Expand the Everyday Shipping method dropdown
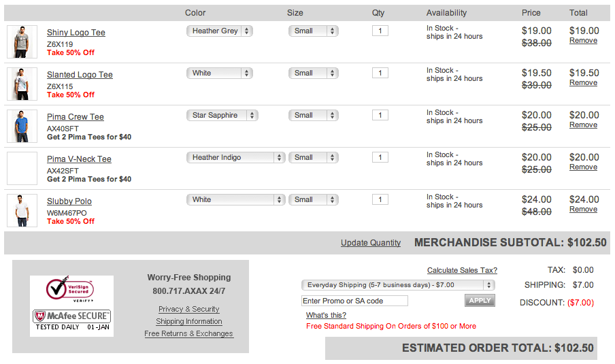Screen dimensions: 615x364 pyautogui.click(x=398, y=285)
